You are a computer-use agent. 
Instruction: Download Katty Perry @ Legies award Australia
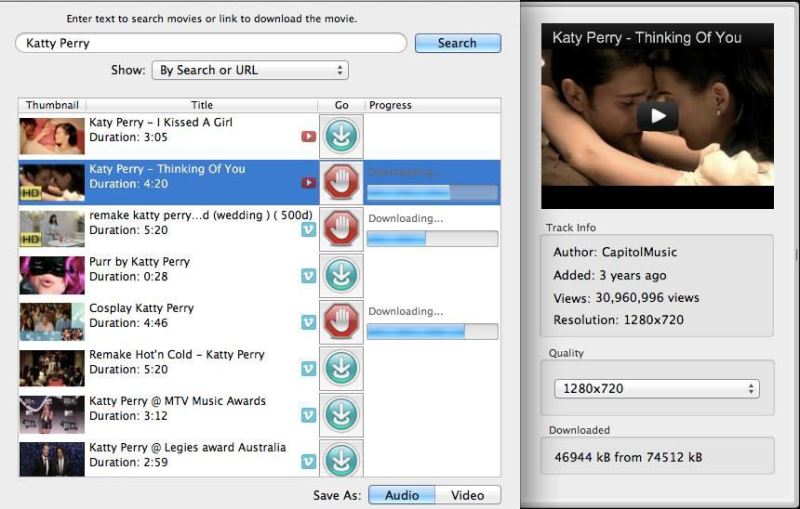[341, 459]
